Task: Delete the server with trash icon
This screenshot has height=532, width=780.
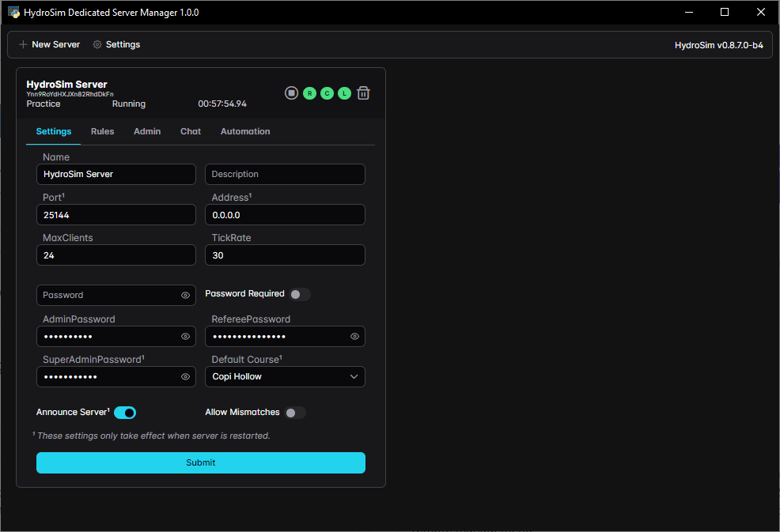Action: pyautogui.click(x=364, y=93)
